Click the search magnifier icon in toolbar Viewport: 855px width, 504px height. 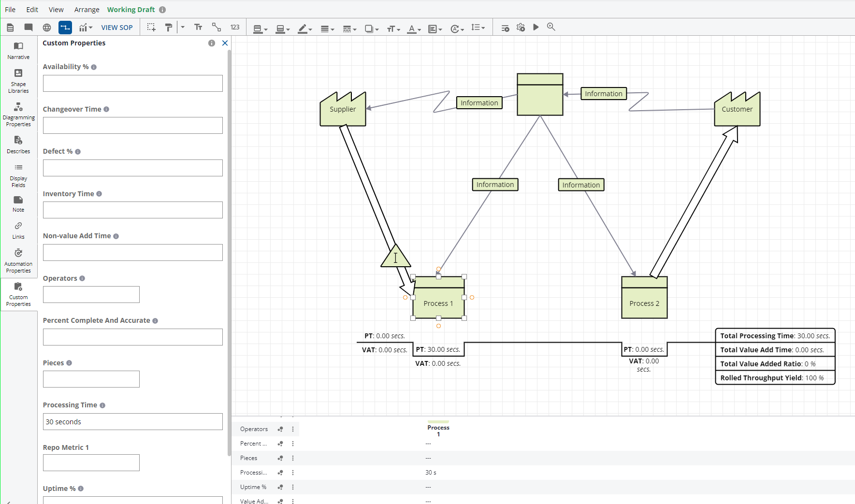[551, 28]
